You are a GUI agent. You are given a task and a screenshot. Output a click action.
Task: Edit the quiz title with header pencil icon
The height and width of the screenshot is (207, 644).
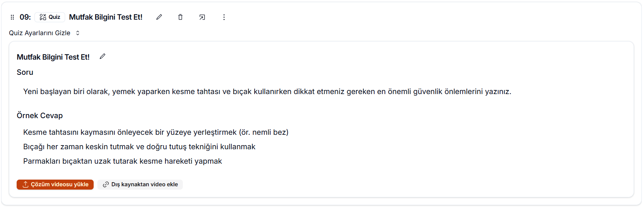(159, 17)
